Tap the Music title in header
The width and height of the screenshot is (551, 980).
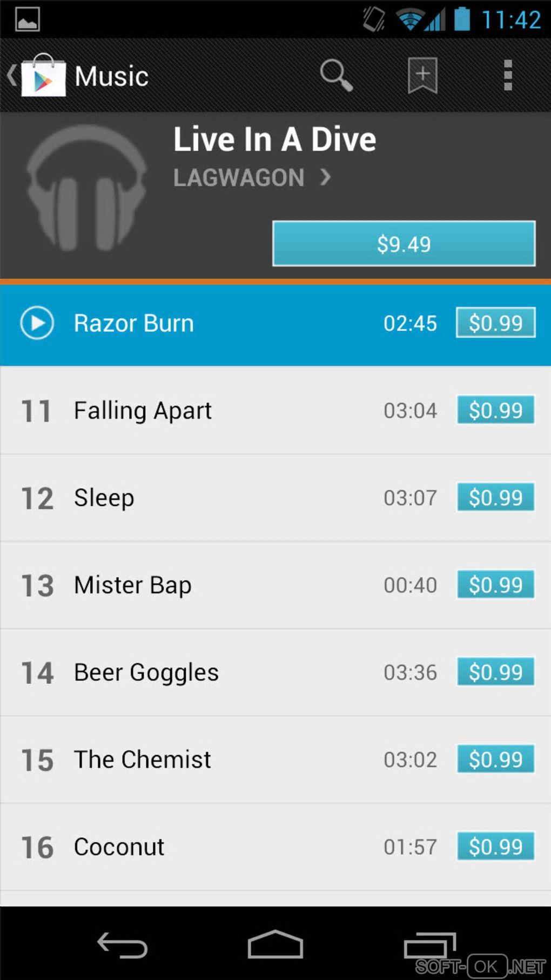(111, 76)
